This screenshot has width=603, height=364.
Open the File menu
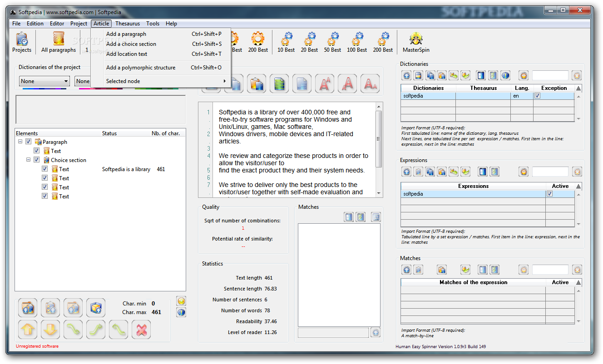tap(17, 24)
